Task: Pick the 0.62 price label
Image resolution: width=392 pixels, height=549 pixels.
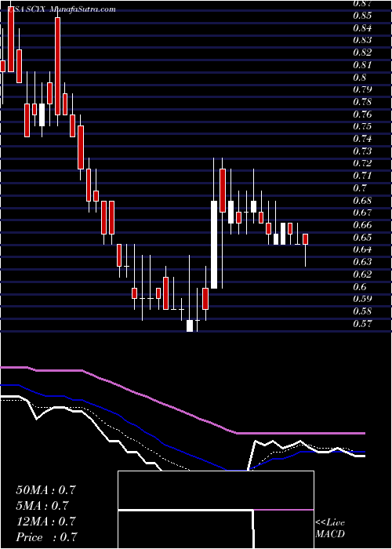Action: tap(361, 274)
